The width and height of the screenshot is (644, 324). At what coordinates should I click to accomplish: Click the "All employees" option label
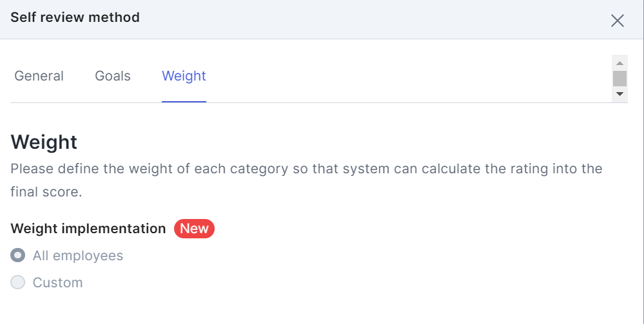(78, 256)
